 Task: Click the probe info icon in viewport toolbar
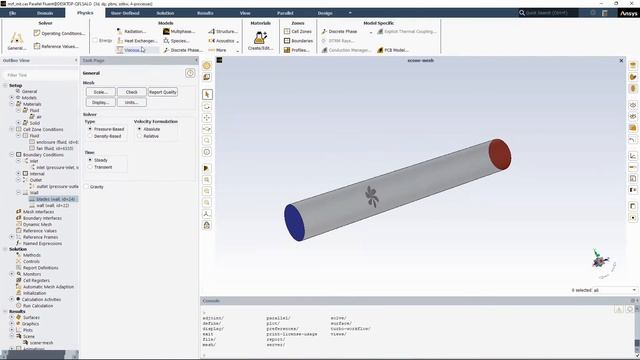pos(207,152)
